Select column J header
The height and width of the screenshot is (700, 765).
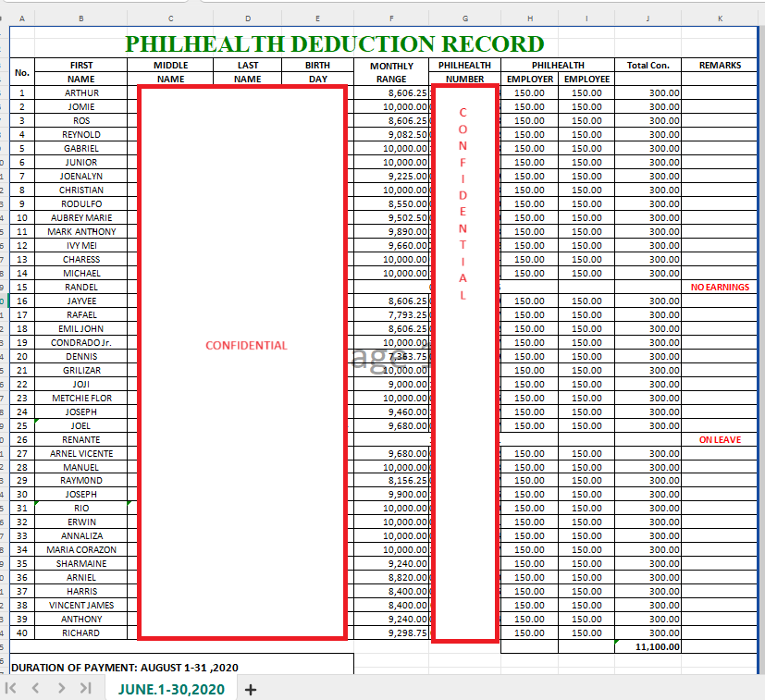[x=648, y=18]
